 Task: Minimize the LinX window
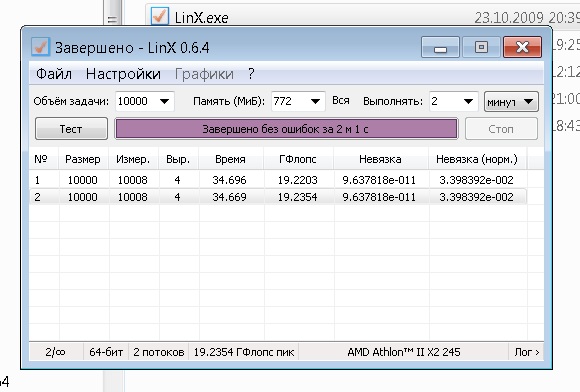(x=441, y=47)
